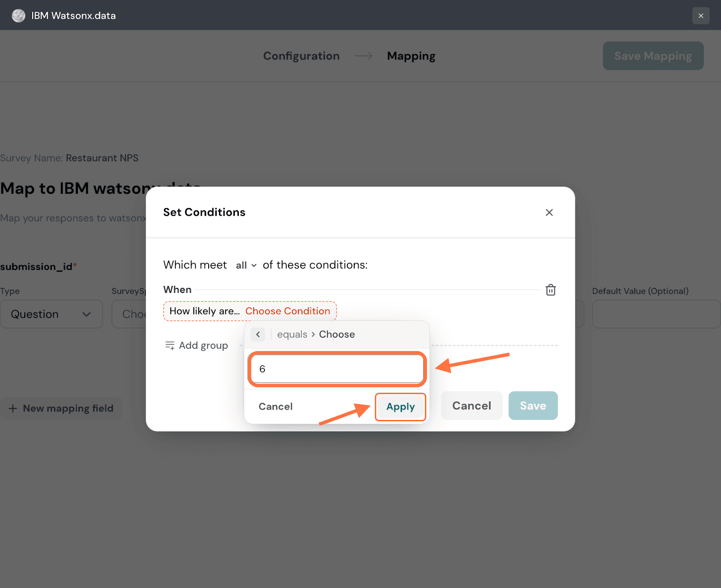Click the Default Value input field
This screenshot has width=721, height=588.
(656, 314)
